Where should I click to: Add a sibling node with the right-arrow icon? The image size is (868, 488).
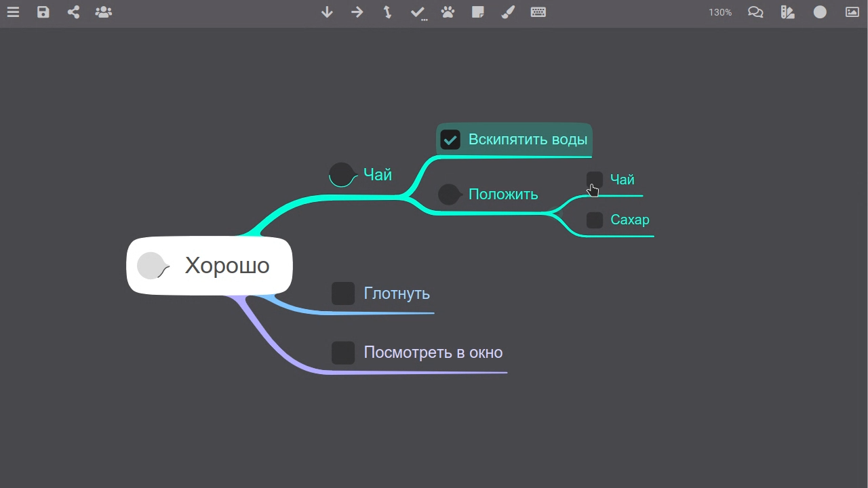(357, 12)
